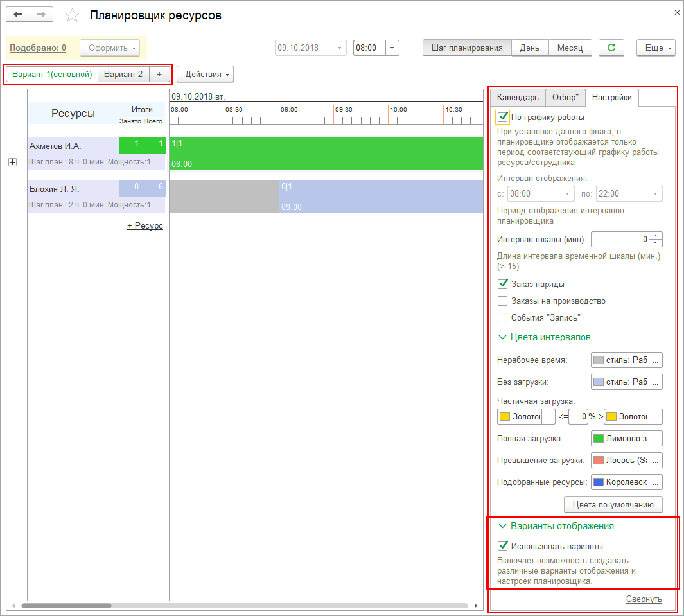The image size is (684, 616).
Task: Click the Цвета по умолчанию button
Action: coord(613,504)
